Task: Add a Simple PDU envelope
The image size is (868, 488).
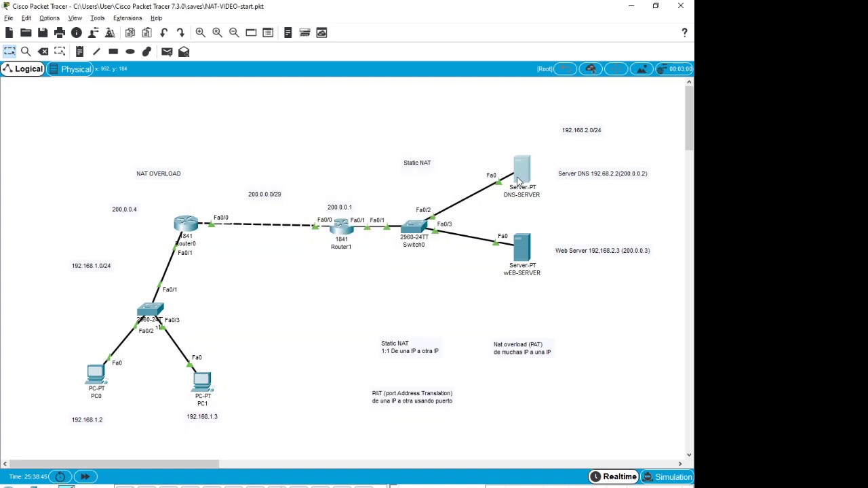Action: pos(167,52)
